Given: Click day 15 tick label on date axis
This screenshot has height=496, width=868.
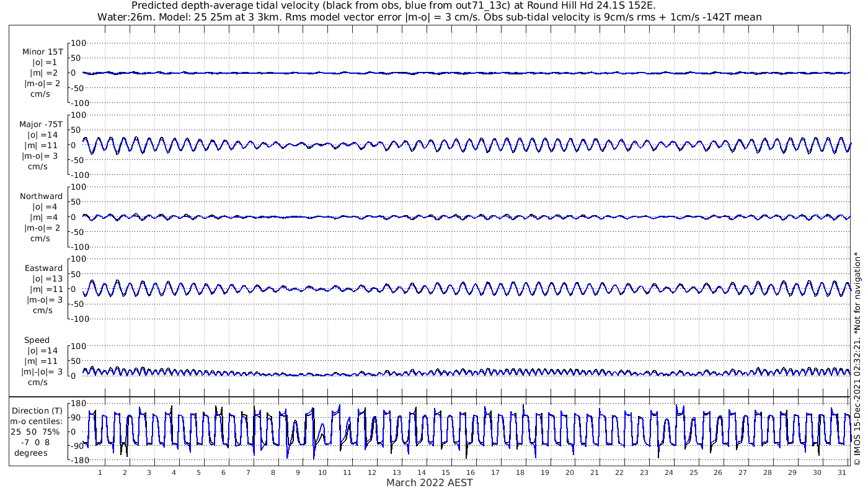Looking at the screenshot, I should click(446, 472).
